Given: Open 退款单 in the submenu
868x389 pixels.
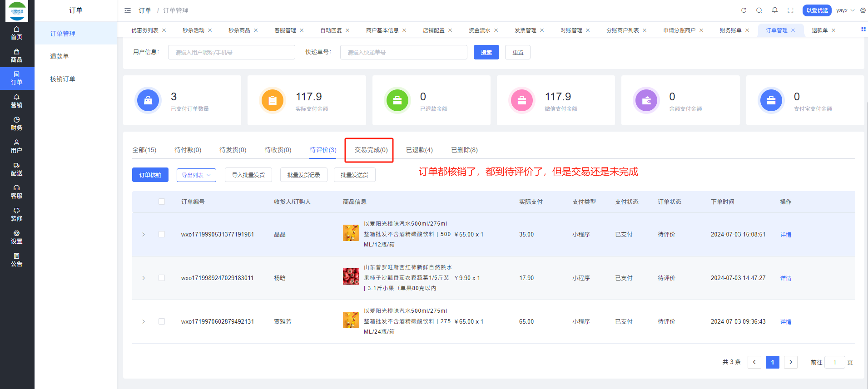Looking at the screenshot, I should (60, 56).
